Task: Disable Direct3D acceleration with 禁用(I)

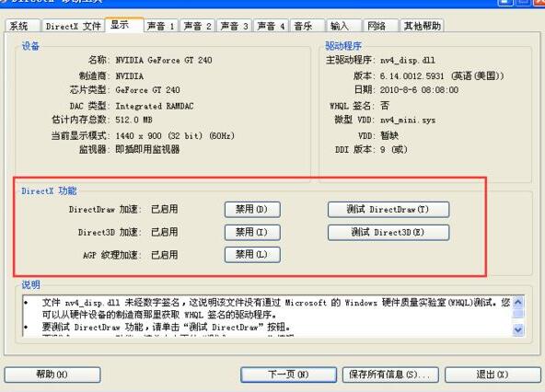Action: tap(252, 232)
